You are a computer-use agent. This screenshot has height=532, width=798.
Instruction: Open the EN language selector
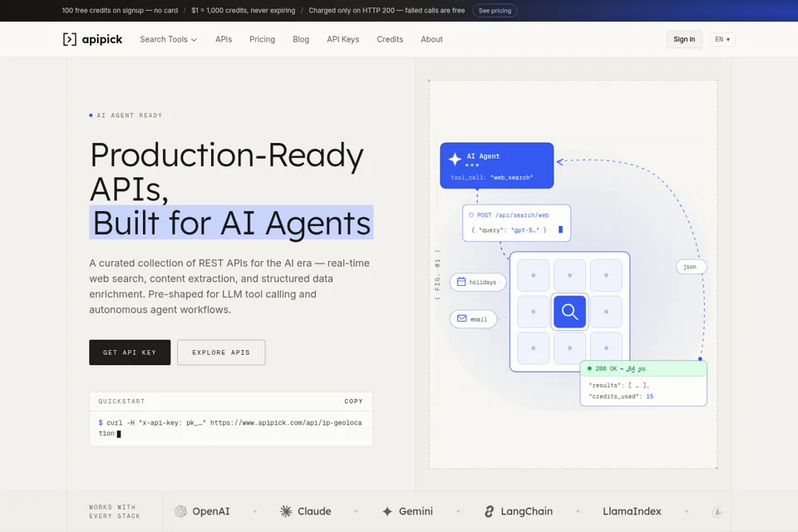(x=722, y=39)
